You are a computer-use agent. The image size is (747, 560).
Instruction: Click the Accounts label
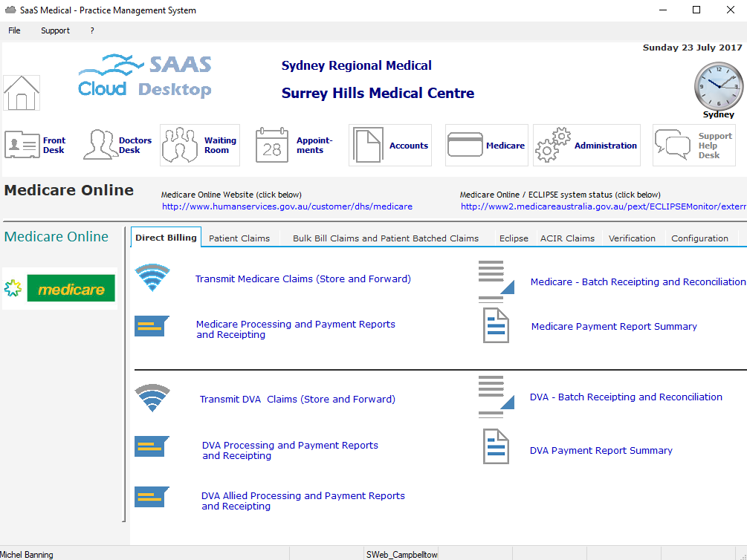409,146
